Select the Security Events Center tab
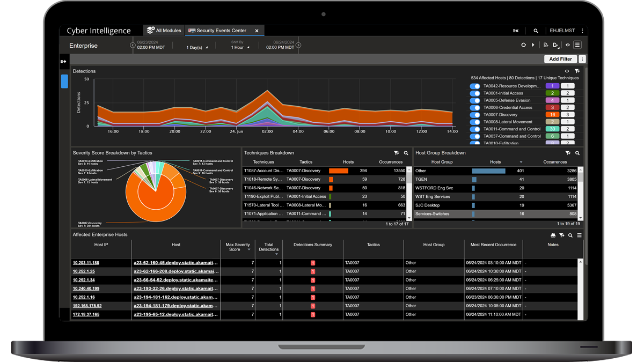The height and width of the screenshot is (362, 644). [x=221, y=31]
